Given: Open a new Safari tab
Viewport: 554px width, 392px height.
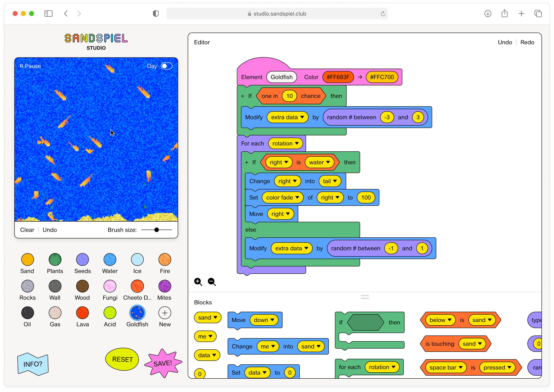Looking at the screenshot, I should point(521,14).
